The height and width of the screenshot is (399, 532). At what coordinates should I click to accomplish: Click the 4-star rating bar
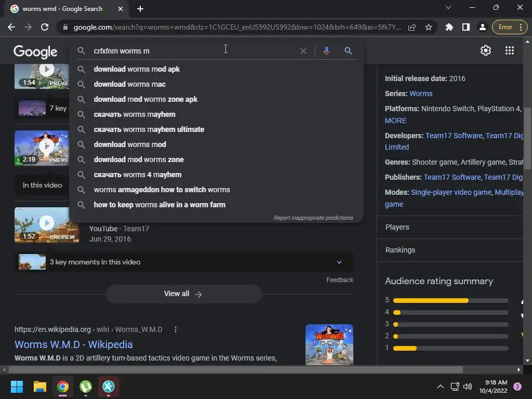pos(450,312)
